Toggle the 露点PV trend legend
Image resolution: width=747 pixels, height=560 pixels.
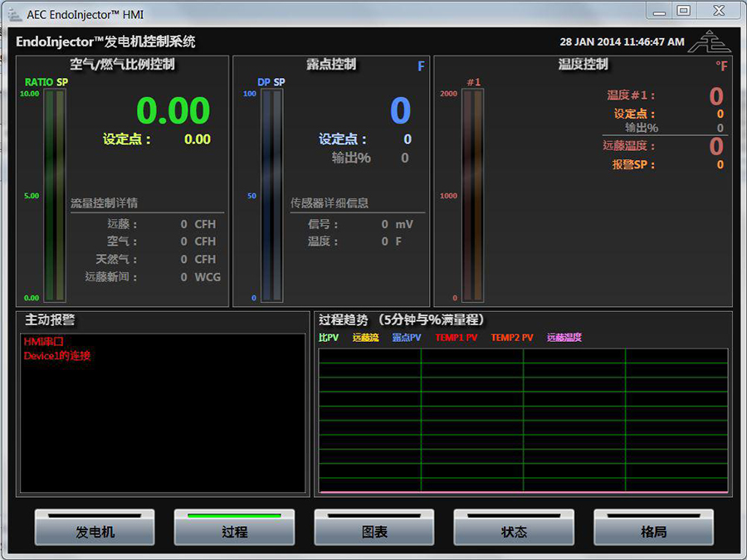(407, 338)
